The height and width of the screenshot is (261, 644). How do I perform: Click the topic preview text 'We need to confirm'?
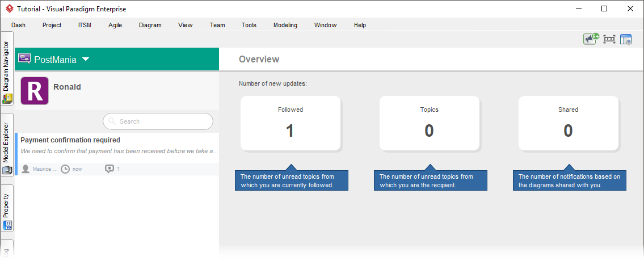119,151
